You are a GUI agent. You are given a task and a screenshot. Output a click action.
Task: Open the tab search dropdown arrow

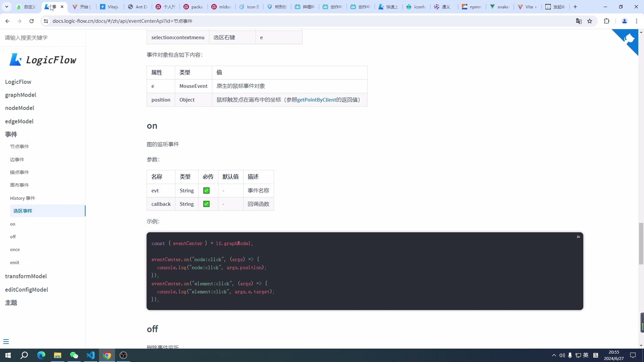6,6
